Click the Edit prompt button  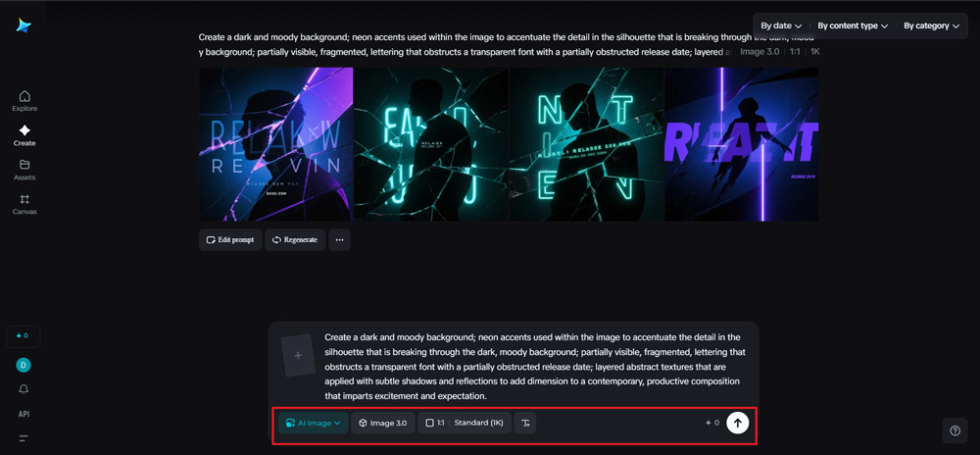(x=230, y=239)
